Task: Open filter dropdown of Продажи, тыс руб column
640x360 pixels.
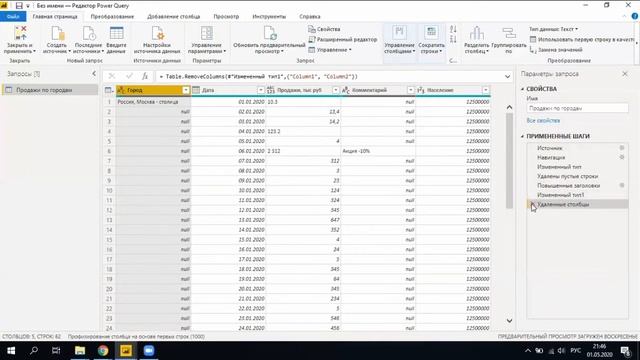Action: click(336, 90)
